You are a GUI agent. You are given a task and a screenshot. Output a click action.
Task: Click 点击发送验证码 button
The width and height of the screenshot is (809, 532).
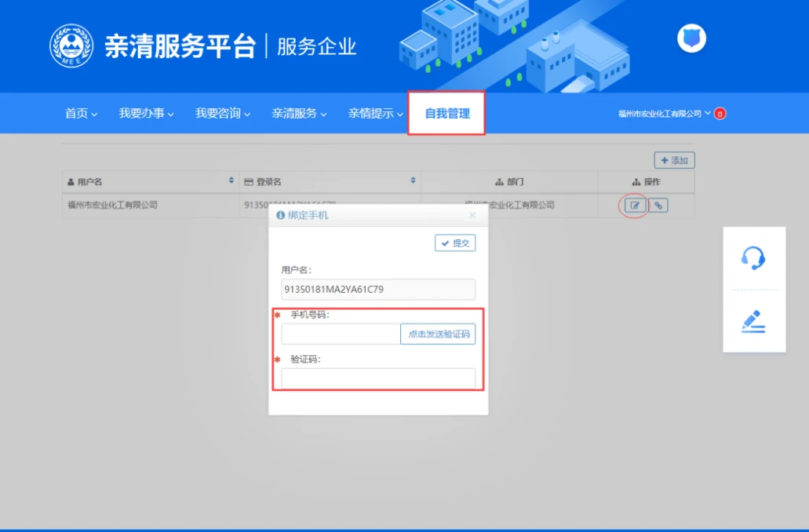(438, 333)
